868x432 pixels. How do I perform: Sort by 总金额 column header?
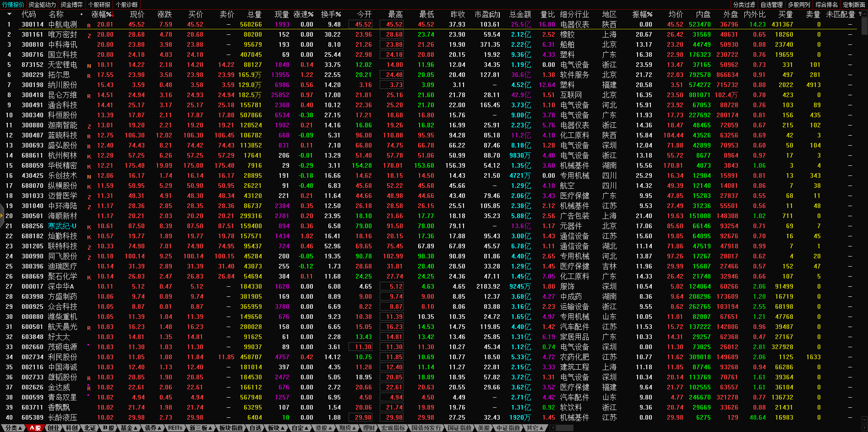520,14
